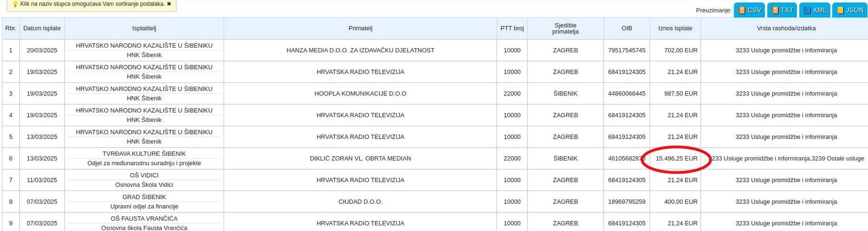Download data as CSV file
868x231 pixels.
pos(749,10)
